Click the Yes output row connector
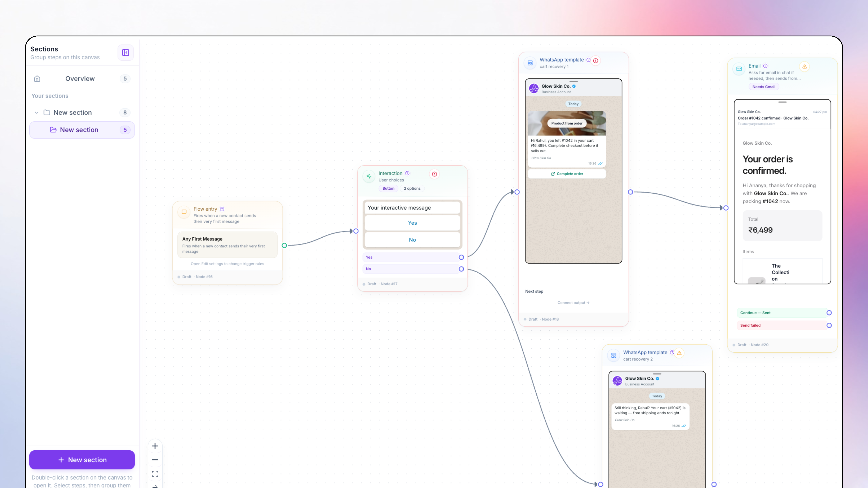This screenshot has width=868, height=488. (x=461, y=257)
